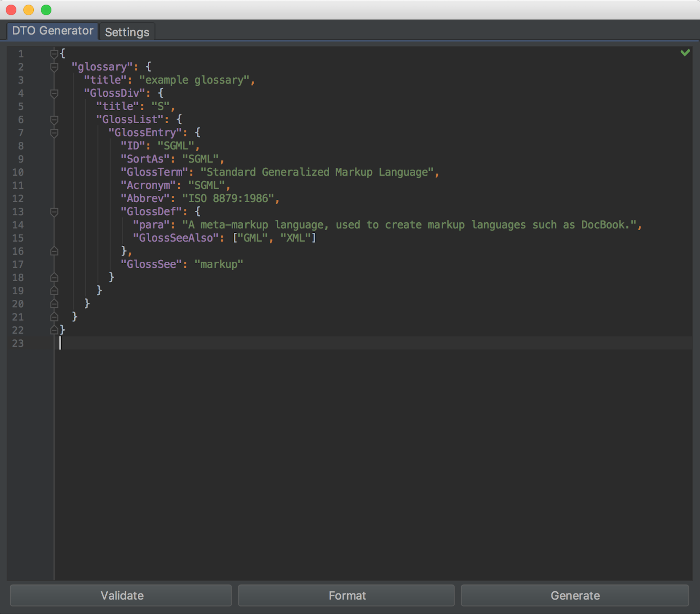Click the closing fold marker on line 20
Screen dimensions: 700x614
coord(54,304)
